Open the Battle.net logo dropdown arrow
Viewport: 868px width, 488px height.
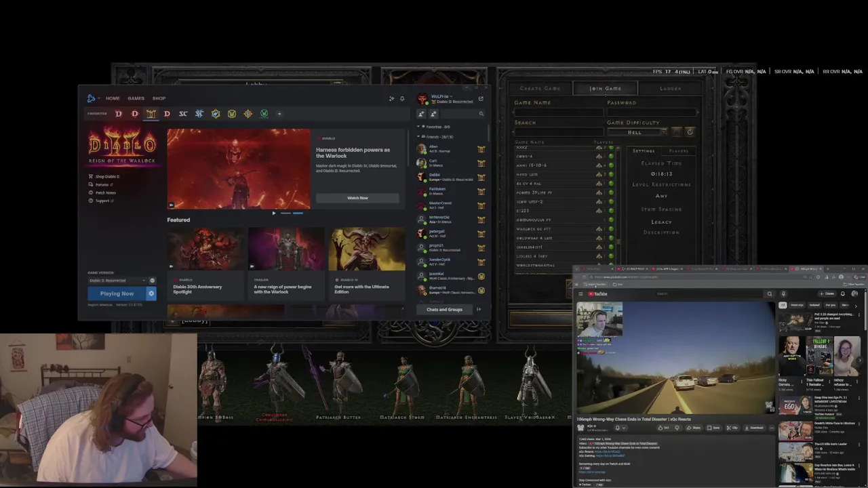pyautogui.click(x=98, y=98)
